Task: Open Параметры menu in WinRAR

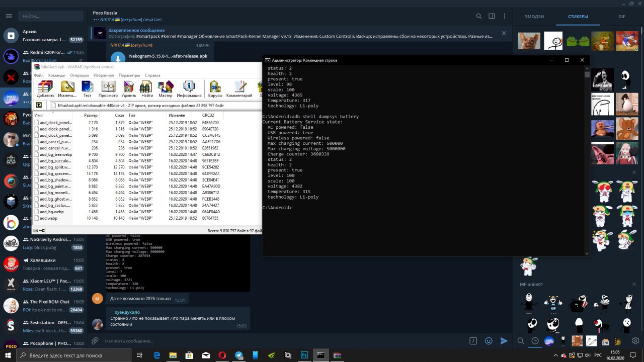Action: (129, 75)
